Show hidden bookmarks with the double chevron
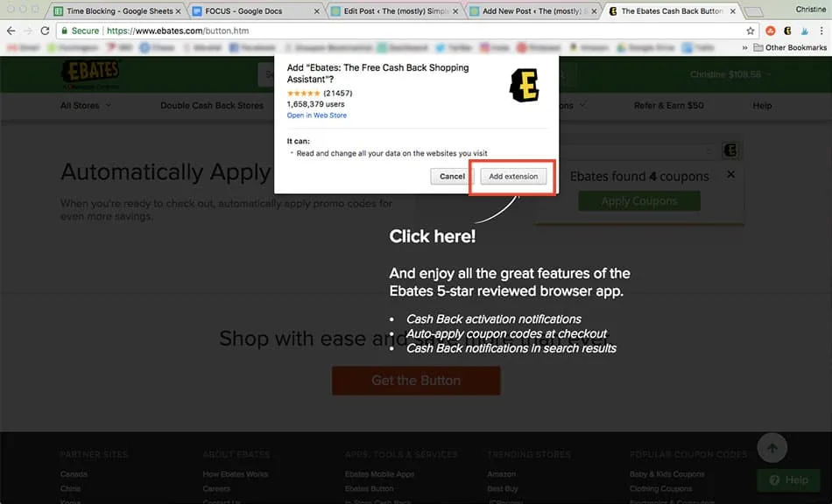This screenshot has height=504, width=832. [x=744, y=48]
